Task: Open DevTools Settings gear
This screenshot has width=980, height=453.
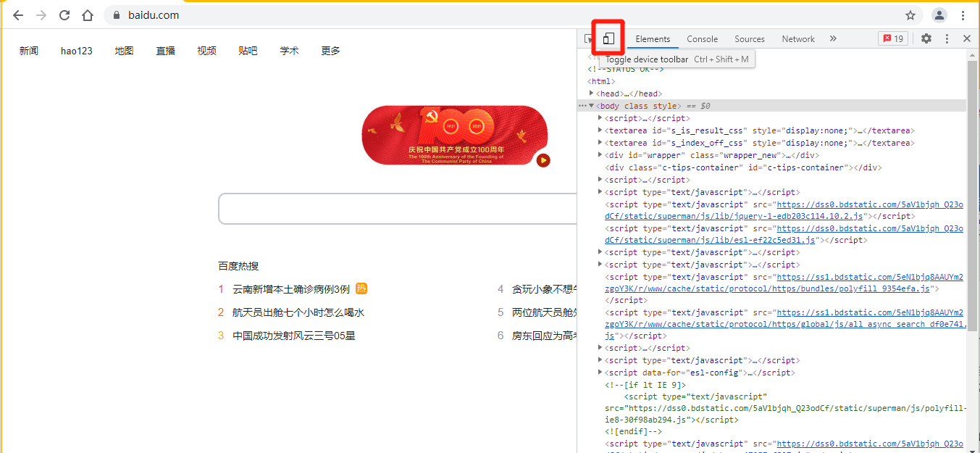Action: (926, 38)
